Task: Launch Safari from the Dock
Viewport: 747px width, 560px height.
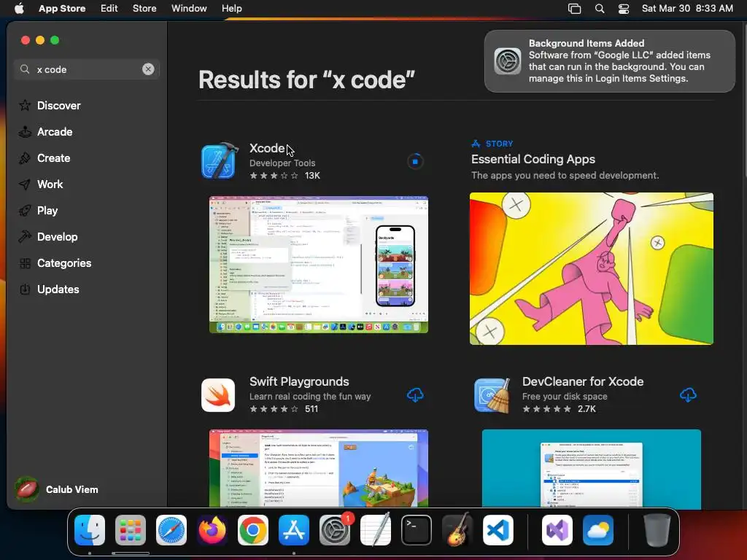Action: [x=171, y=530]
